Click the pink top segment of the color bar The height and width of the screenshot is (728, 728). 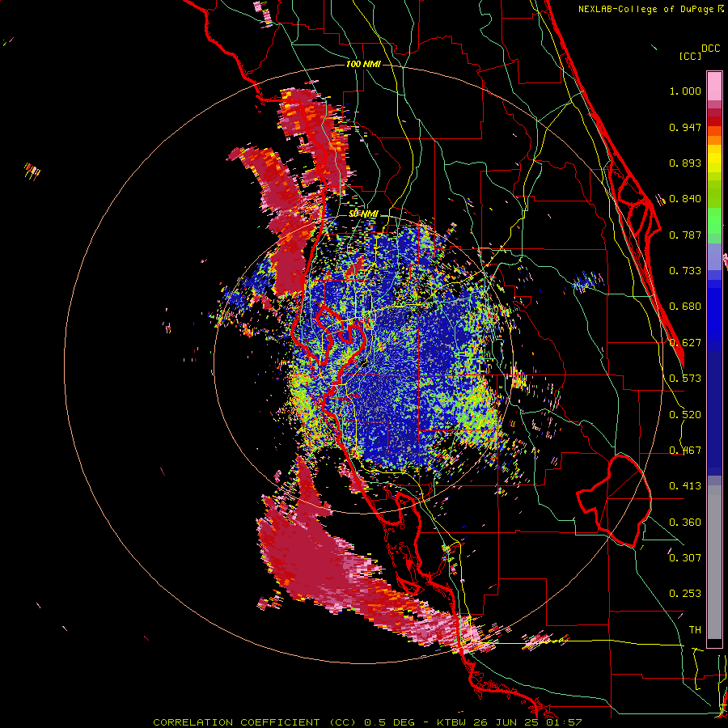click(714, 87)
